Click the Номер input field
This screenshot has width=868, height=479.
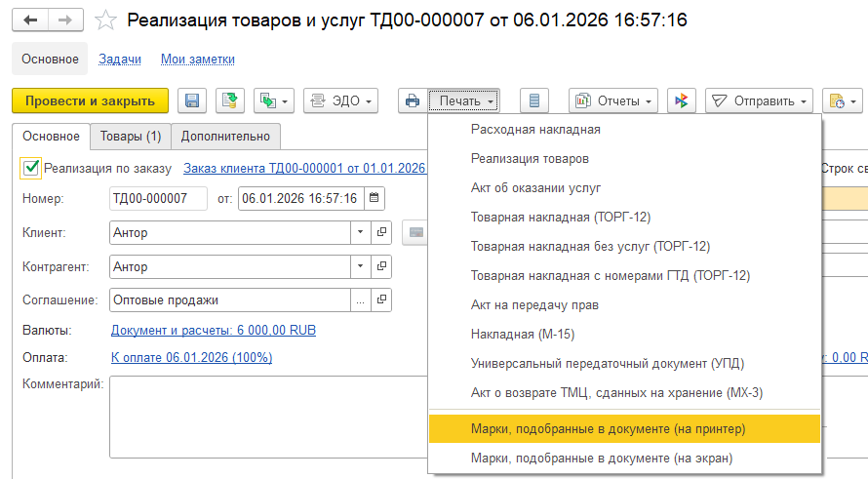pyautogui.click(x=158, y=198)
